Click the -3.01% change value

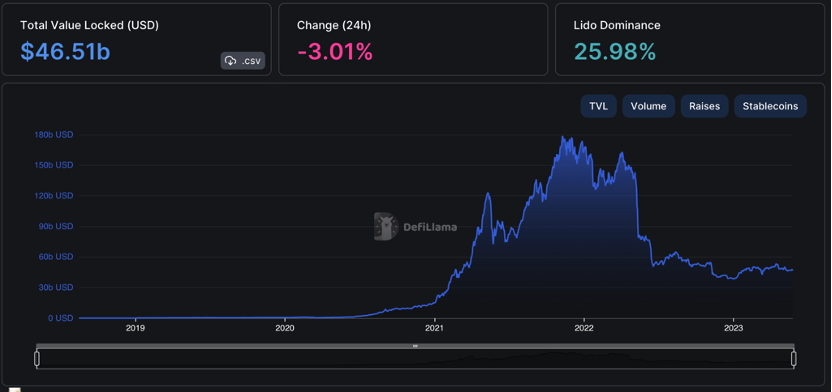[x=335, y=51]
